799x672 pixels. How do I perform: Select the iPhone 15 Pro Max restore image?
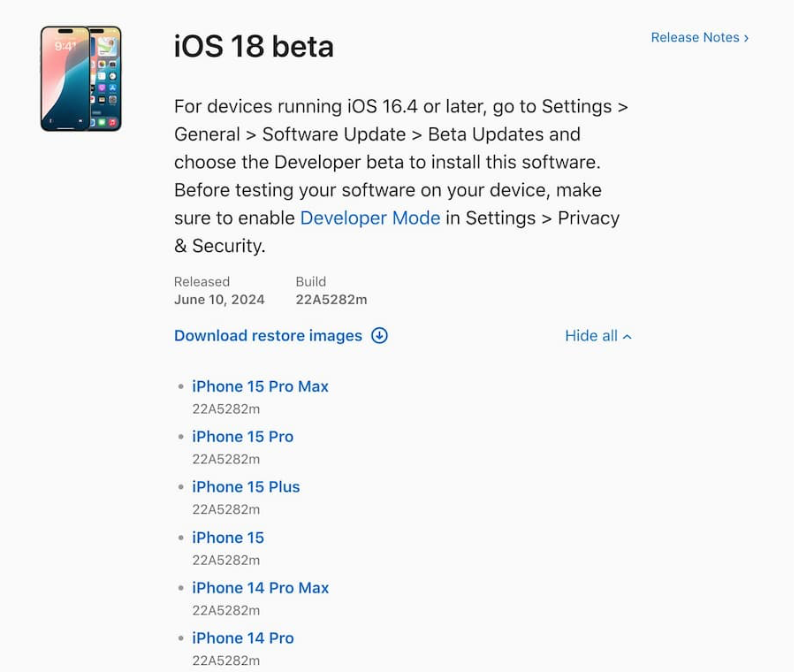pyautogui.click(x=260, y=386)
